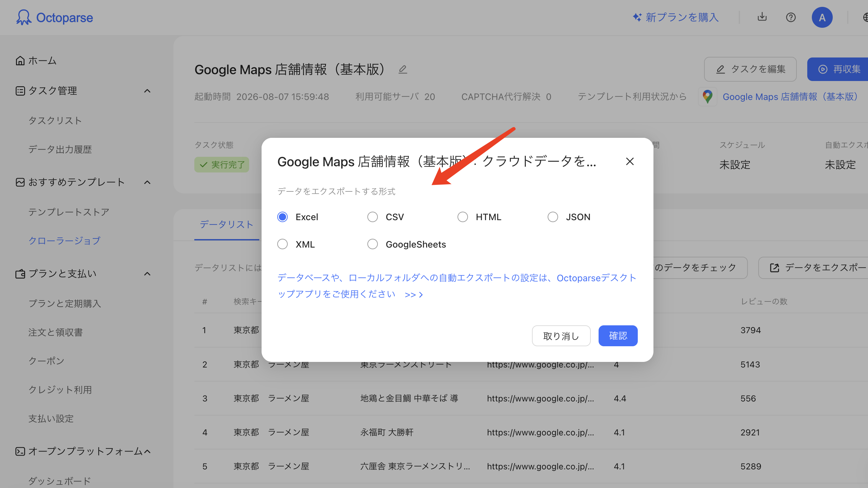Click the home icon for ホーム
Image resolution: width=868 pixels, height=488 pixels.
20,61
